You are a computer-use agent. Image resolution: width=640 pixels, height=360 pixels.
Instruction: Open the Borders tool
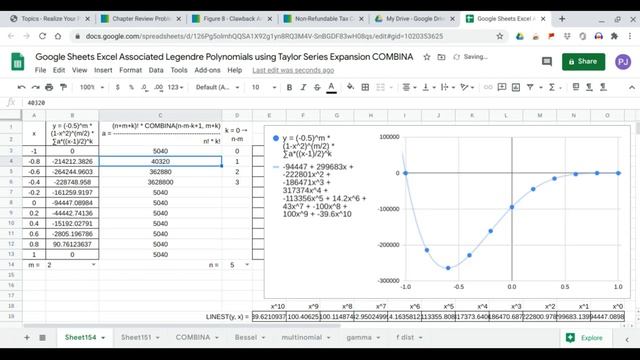coord(365,87)
